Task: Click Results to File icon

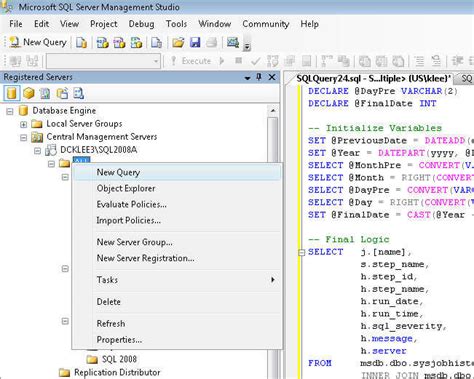Action: [x=398, y=61]
